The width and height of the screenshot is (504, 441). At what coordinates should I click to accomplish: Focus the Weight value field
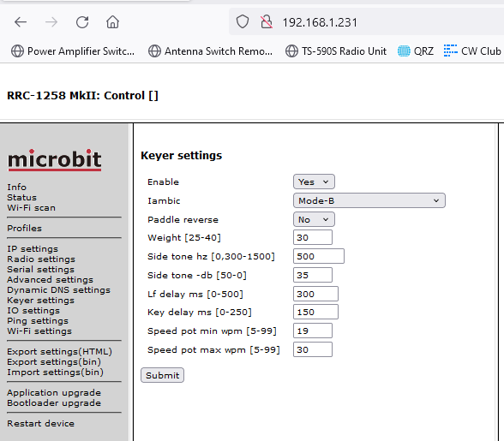point(313,238)
